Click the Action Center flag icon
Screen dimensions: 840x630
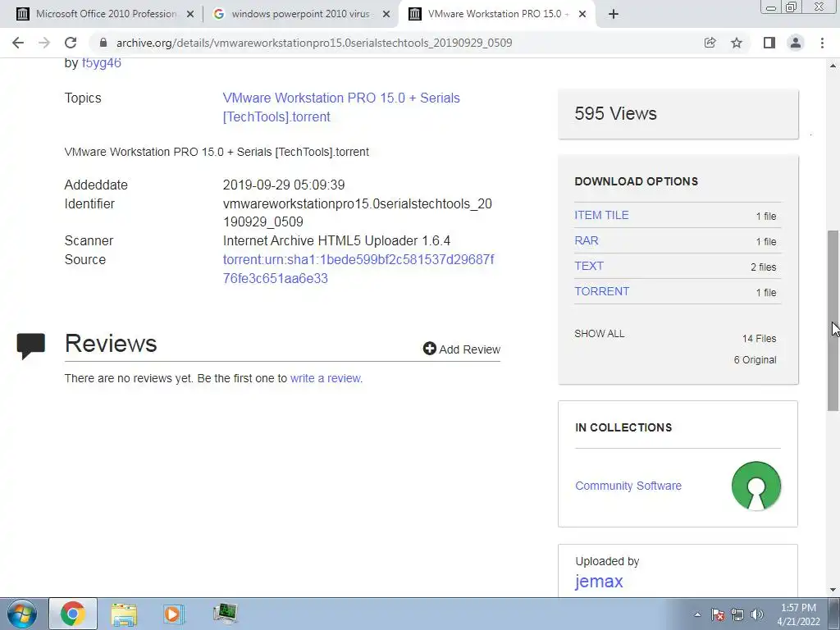(718, 614)
